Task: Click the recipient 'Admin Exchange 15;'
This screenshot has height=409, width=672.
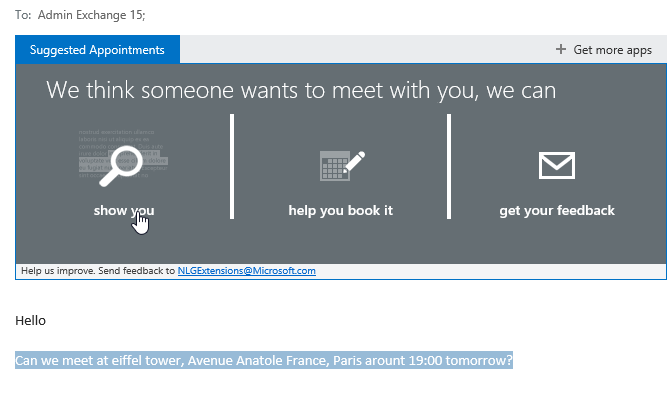Action: click(x=91, y=15)
